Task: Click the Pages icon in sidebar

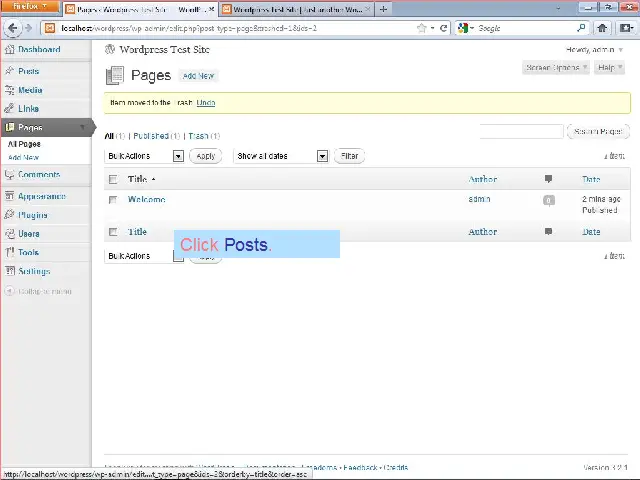Action: coord(9,127)
